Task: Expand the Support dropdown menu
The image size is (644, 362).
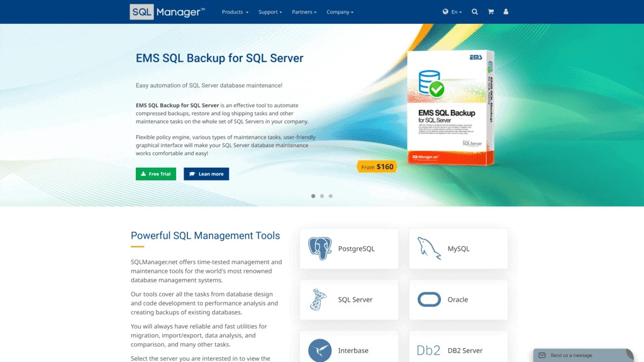Action: [270, 12]
